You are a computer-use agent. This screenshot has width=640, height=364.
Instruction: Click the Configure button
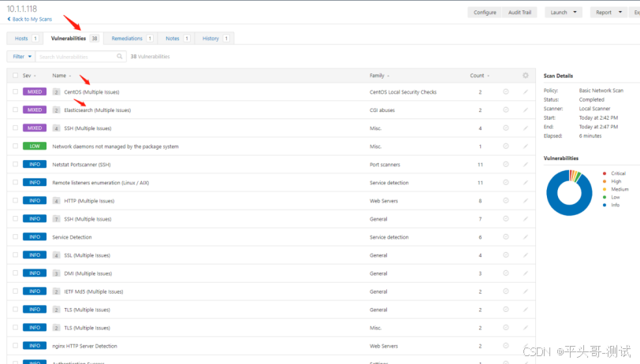485,13
